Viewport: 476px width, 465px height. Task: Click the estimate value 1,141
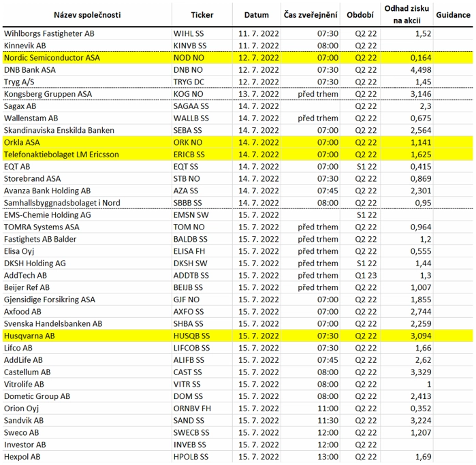pos(421,142)
